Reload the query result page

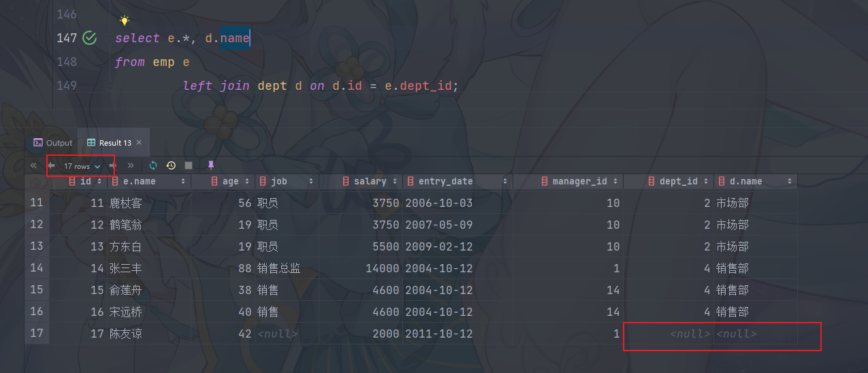pyautogui.click(x=153, y=165)
